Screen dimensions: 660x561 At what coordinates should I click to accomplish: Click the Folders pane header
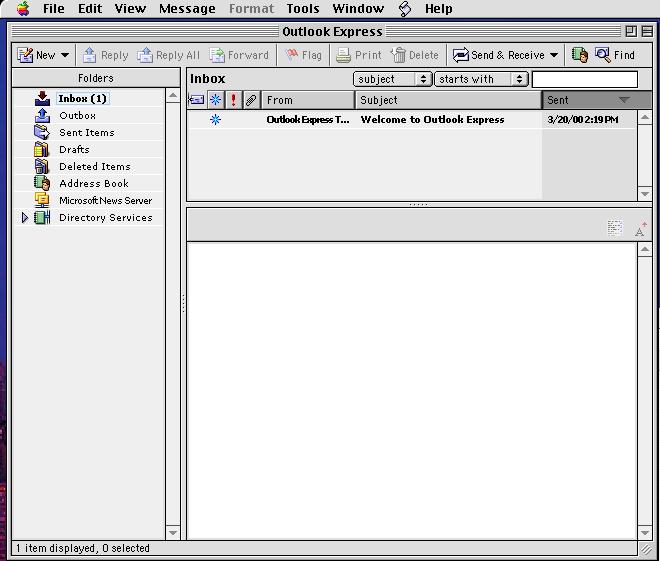coord(96,78)
